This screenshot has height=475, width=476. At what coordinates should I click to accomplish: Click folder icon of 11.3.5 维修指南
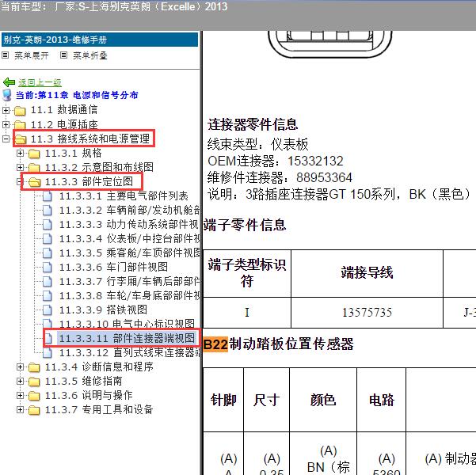pyautogui.click(x=34, y=382)
